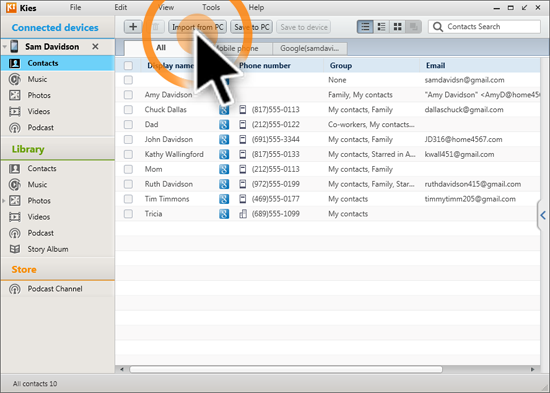Screen dimensions: 550x393
Task: Open the Help menu
Action: pyautogui.click(x=256, y=7)
